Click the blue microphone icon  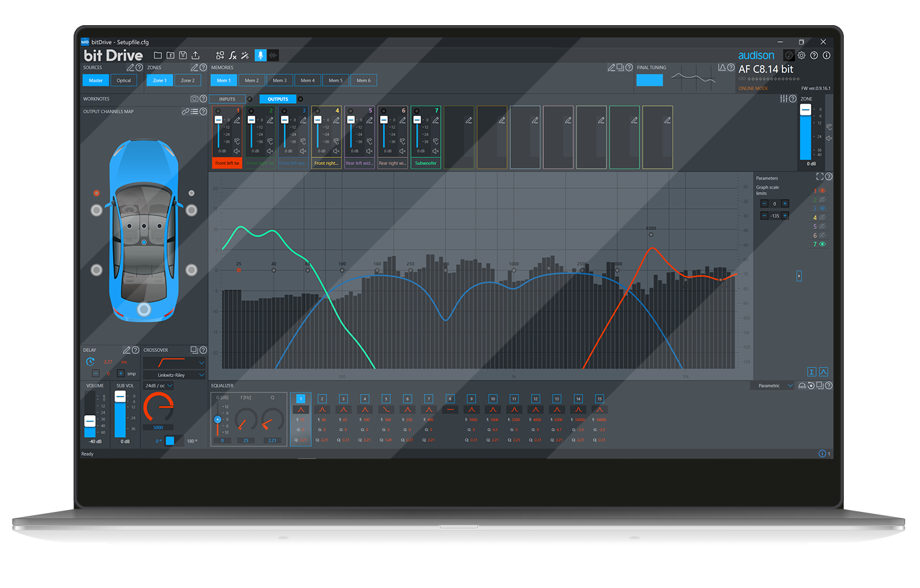[x=260, y=55]
